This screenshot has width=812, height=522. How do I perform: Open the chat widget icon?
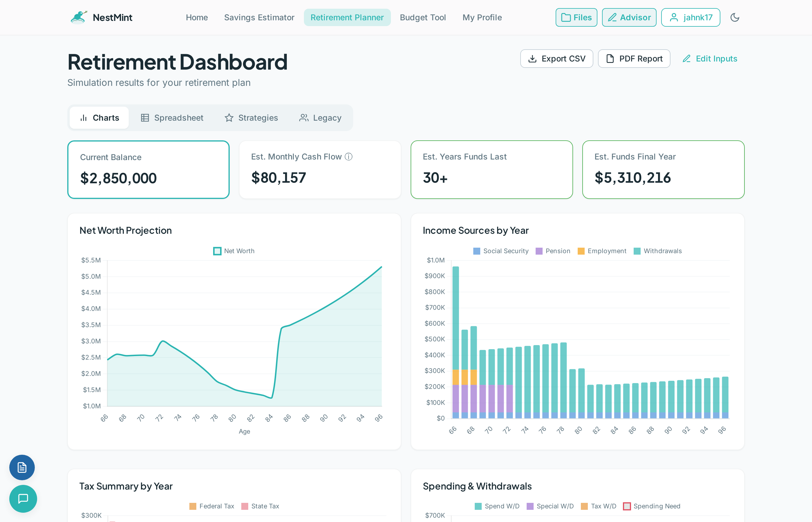click(23, 499)
